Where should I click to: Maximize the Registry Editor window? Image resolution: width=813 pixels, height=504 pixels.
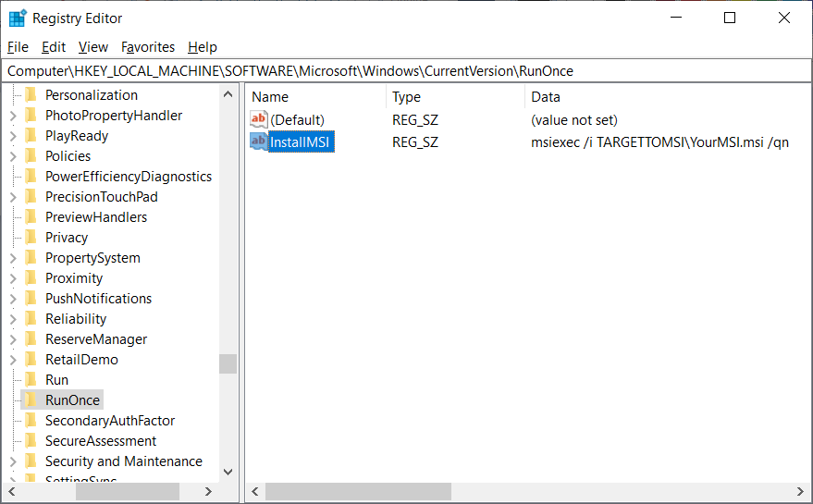pos(730,18)
